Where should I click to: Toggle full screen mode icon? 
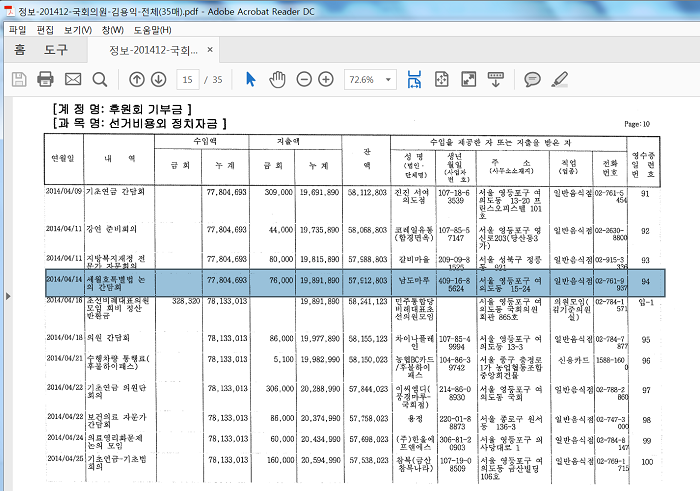pos(468,79)
